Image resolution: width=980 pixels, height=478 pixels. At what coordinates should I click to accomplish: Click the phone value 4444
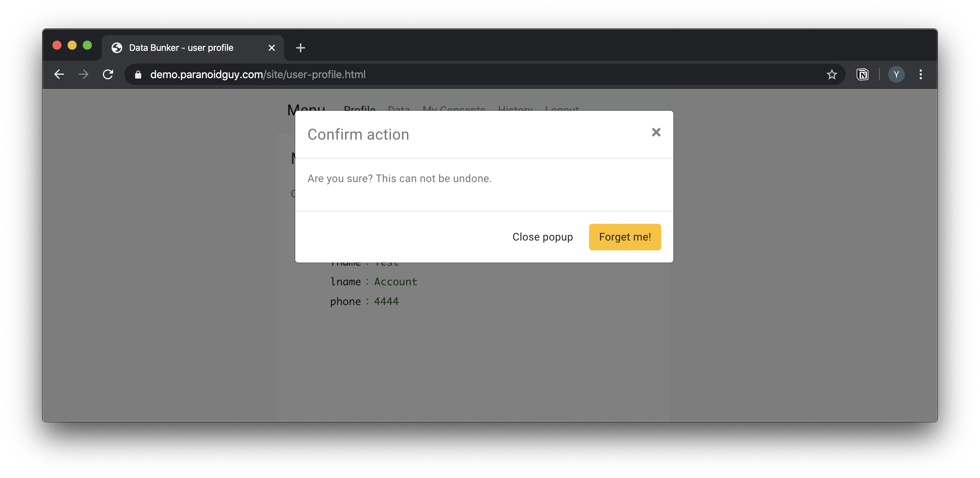click(x=386, y=302)
